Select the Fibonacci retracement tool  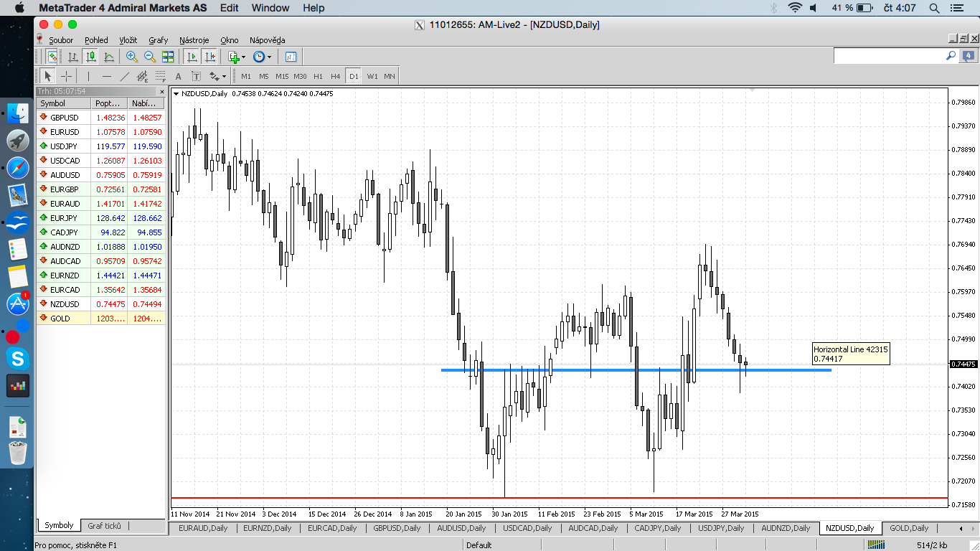pyautogui.click(x=160, y=76)
